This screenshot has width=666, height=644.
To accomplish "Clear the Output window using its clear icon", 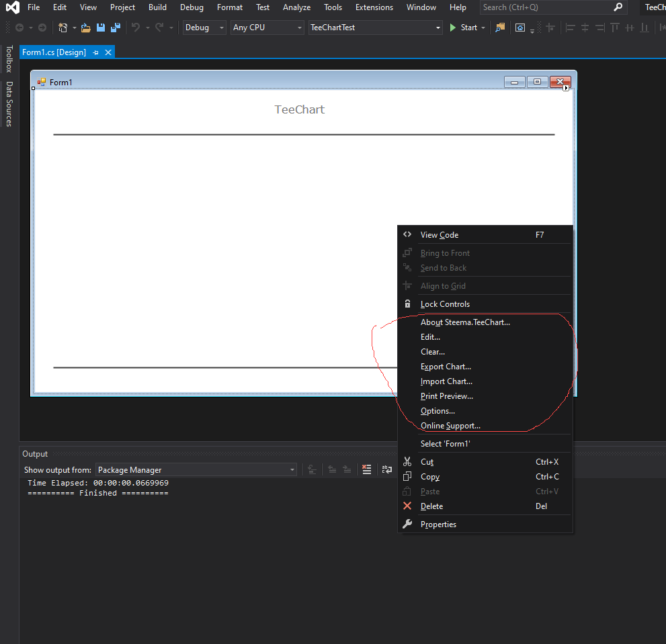I will [366, 469].
